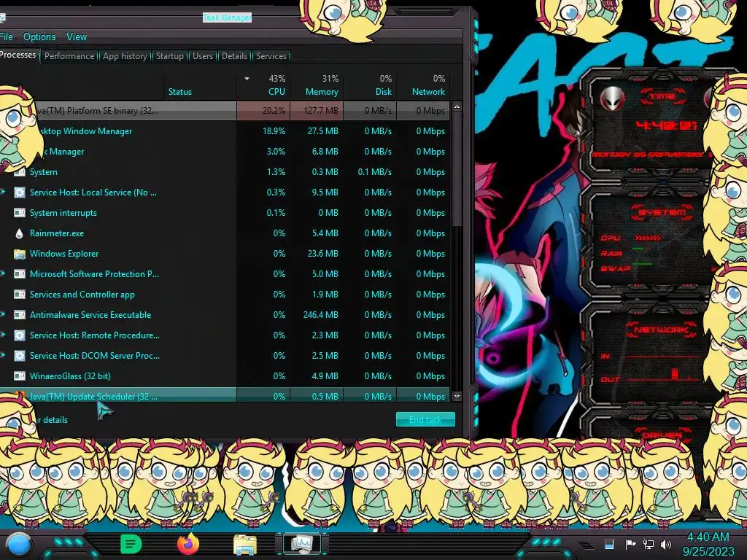Click the Services and Controller app icon
Screen dimensions: 747x560
[20, 295]
